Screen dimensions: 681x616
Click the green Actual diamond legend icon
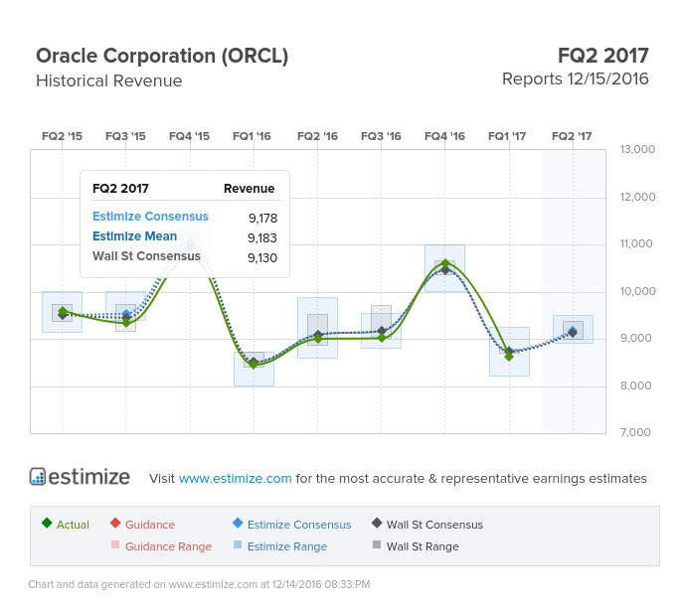47,523
